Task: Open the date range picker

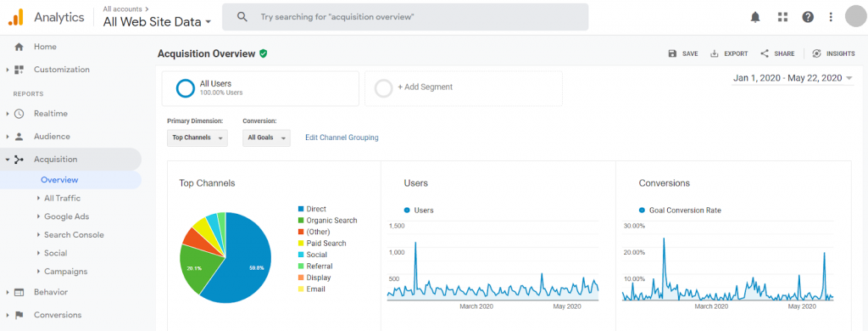Action: pyautogui.click(x=793, y=78)
